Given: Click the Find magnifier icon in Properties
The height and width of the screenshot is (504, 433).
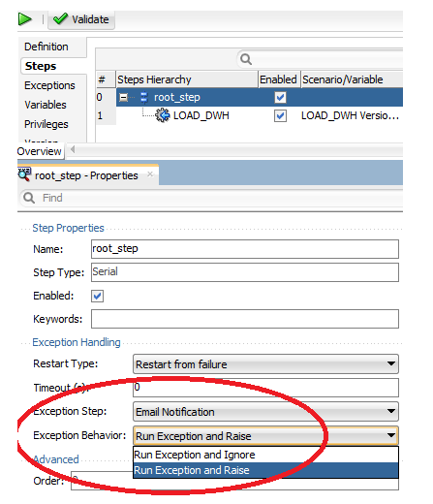Looking at the screenshot, I should click(x=29, y=198).
